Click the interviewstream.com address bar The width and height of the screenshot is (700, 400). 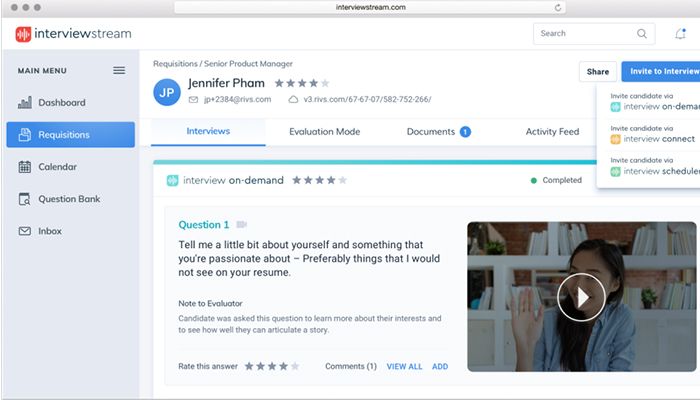(x=370, y=7)
